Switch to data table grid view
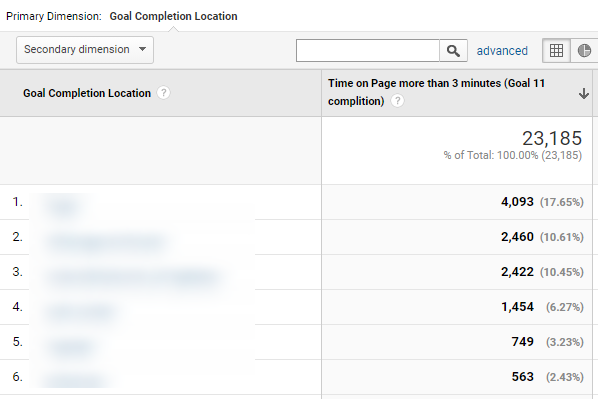Image resolution: width=598 pixels, height=399 pixels. (x=556, y=50)
